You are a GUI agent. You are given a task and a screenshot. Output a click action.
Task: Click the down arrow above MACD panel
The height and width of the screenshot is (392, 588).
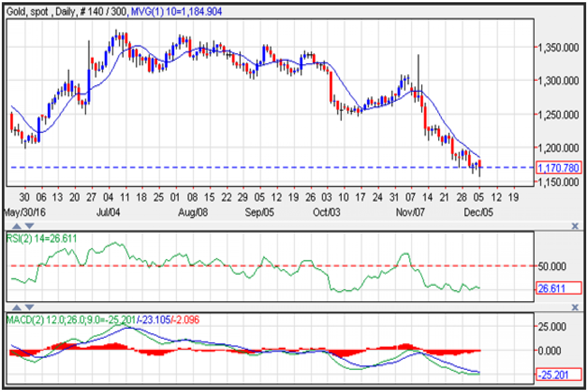pos(30,308)
